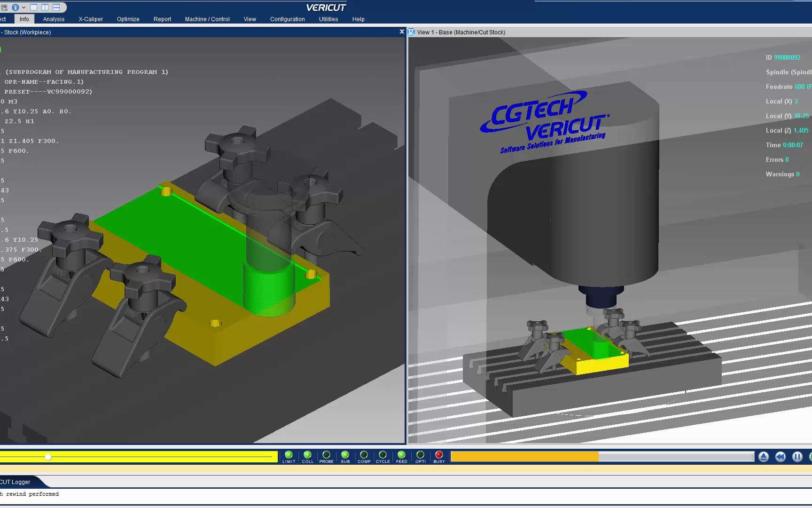This screenshot has width=812, height=508.
Task: Toggle the OPTI status light
Action: (421, 457)
